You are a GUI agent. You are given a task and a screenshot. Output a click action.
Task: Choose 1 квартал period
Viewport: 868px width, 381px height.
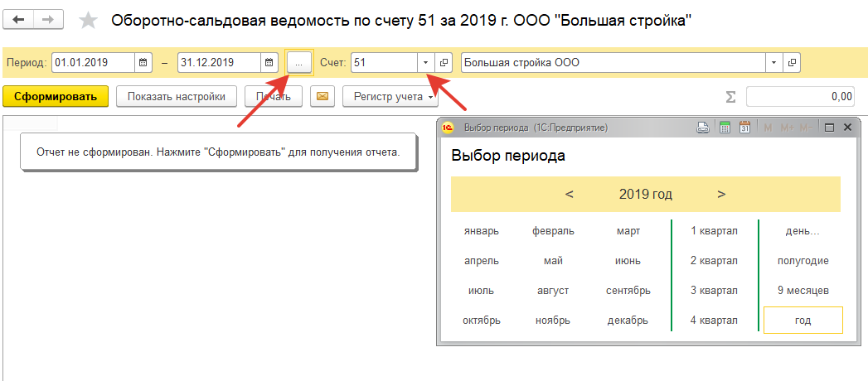[x=714, y=231]
